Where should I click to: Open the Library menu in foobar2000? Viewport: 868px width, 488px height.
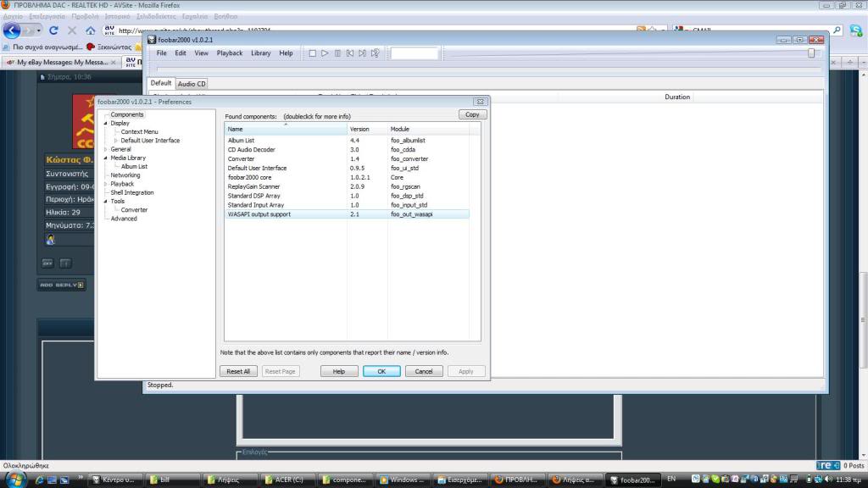pyautogui.click(x=260, y=53)
